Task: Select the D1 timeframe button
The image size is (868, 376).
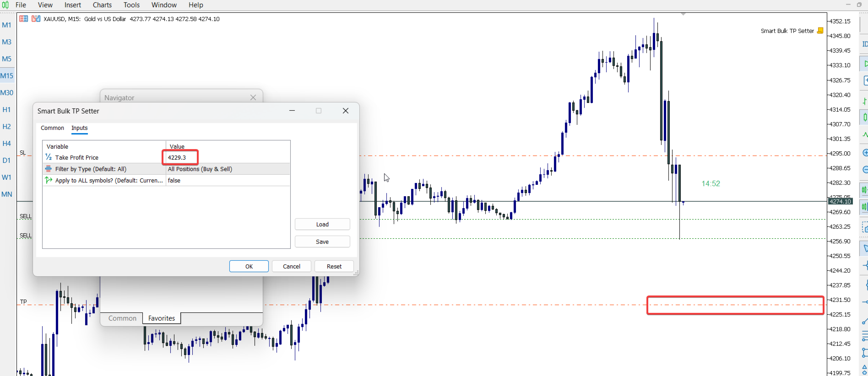Action: coord(7,161)
